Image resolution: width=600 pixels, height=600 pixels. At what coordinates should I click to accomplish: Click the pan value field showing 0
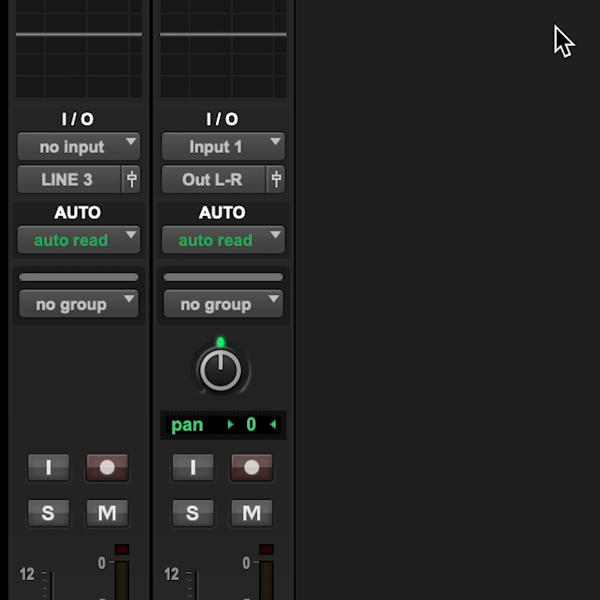click(251, 424)
